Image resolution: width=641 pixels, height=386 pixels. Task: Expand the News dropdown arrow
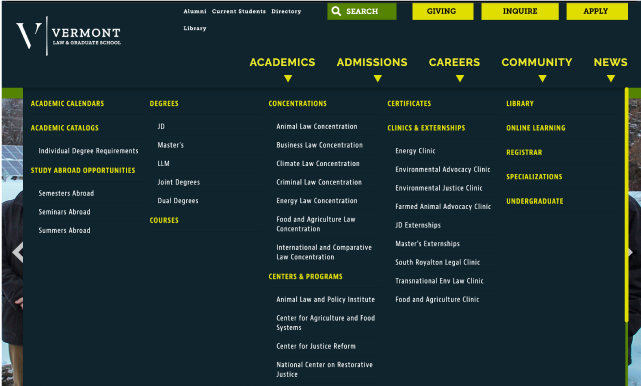tap(611, 78)
